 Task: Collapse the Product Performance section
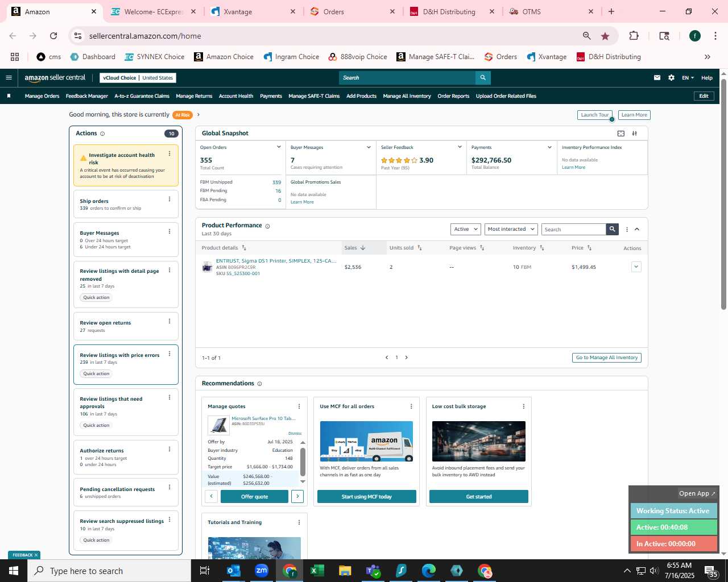click(x=637, y=230)
